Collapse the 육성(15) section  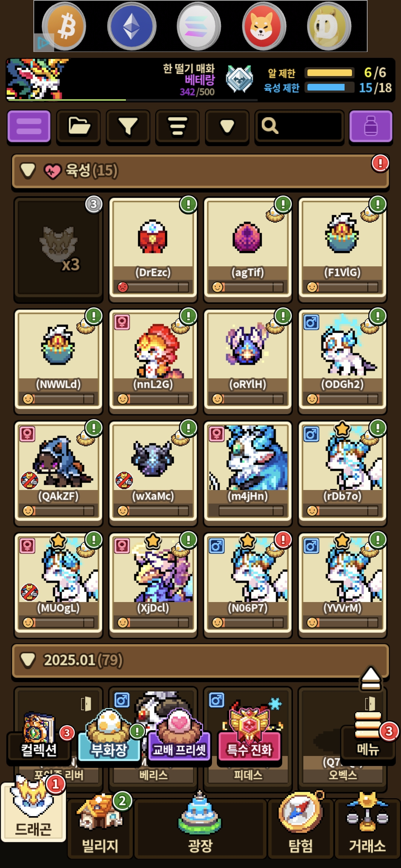tap(200, 171)
